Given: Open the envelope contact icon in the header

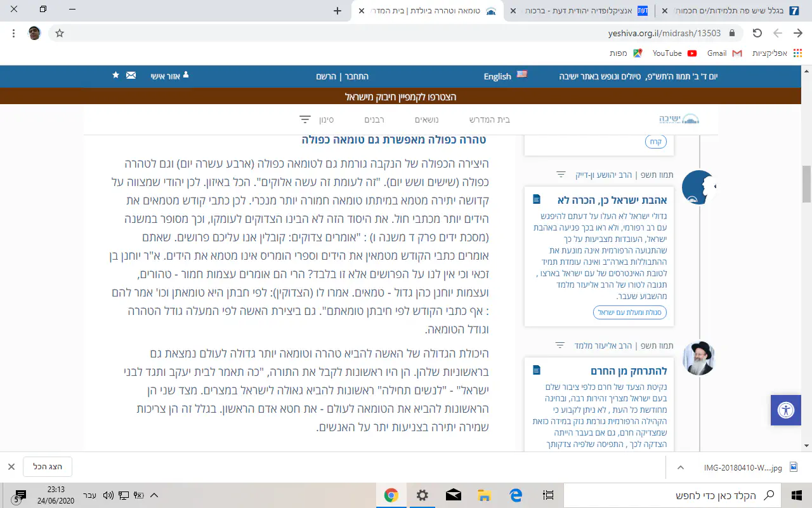Looking at the screenshot, I should pos(131,76).
